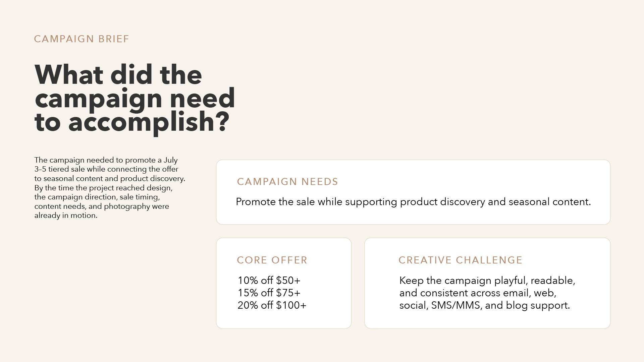The height and width of the screenshot is (362, 644).
Task: Click the words 'campaign need' in the headline
Action: point(135,99)
